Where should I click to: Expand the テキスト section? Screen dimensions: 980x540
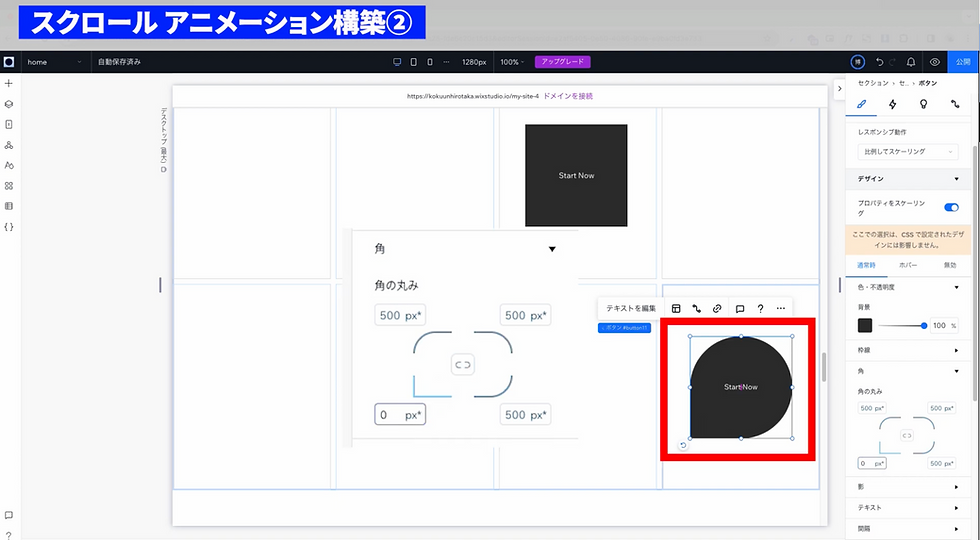956,508
